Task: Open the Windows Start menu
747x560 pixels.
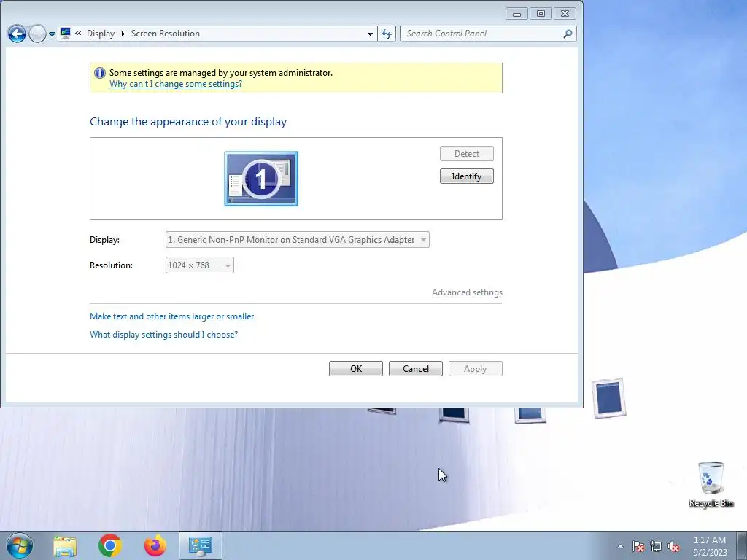Action: pyautogui.click(x=20, y=545)
